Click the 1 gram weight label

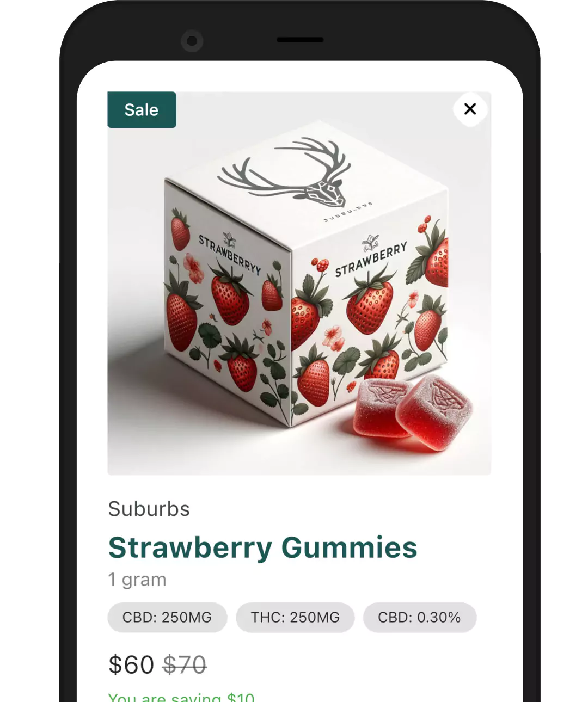pos(137,580)
